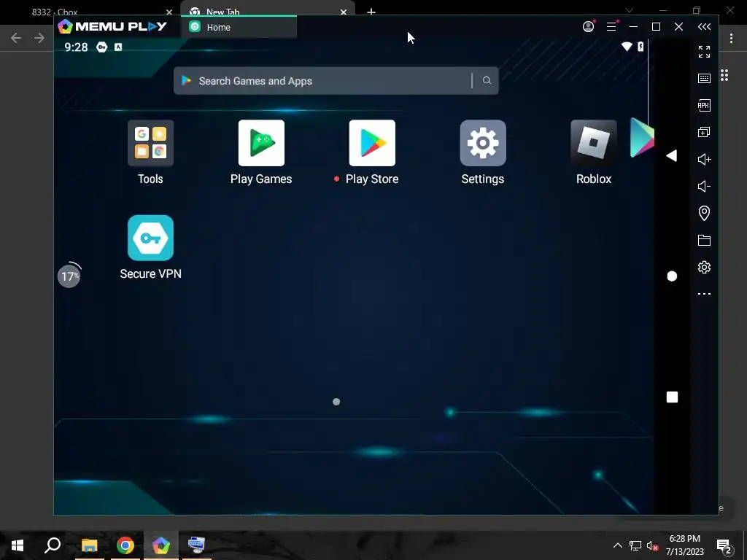The image size is (747, 560).
Task: Go back in the Chrome browser
Action: [16, 38]
